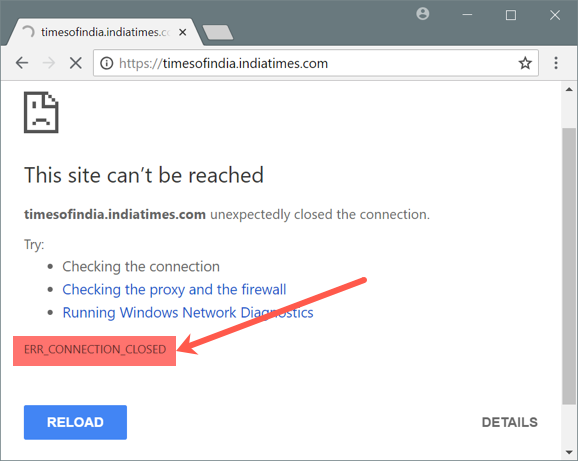
Task: Select the timesofindia.indiatimes tab
Action: 105,32
